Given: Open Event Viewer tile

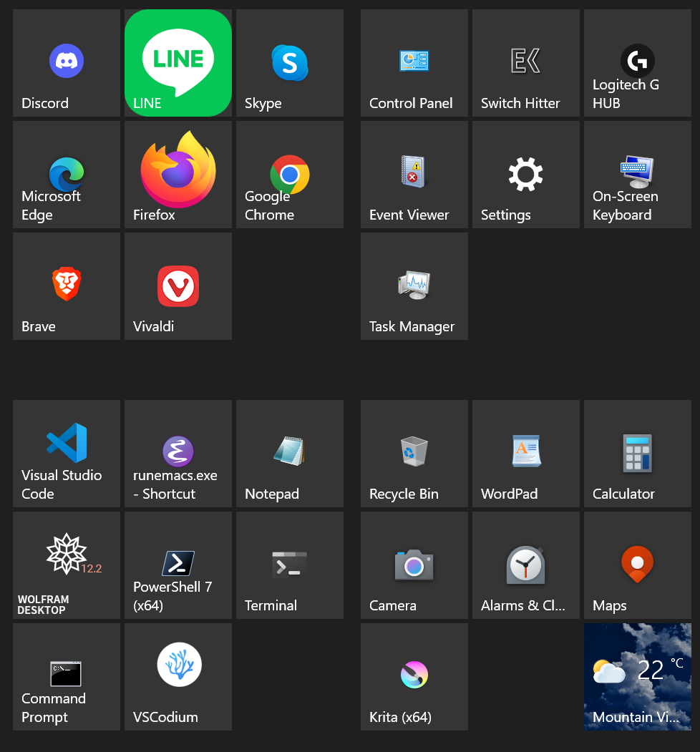Looking at the screenshot, I should coord(414,175).
